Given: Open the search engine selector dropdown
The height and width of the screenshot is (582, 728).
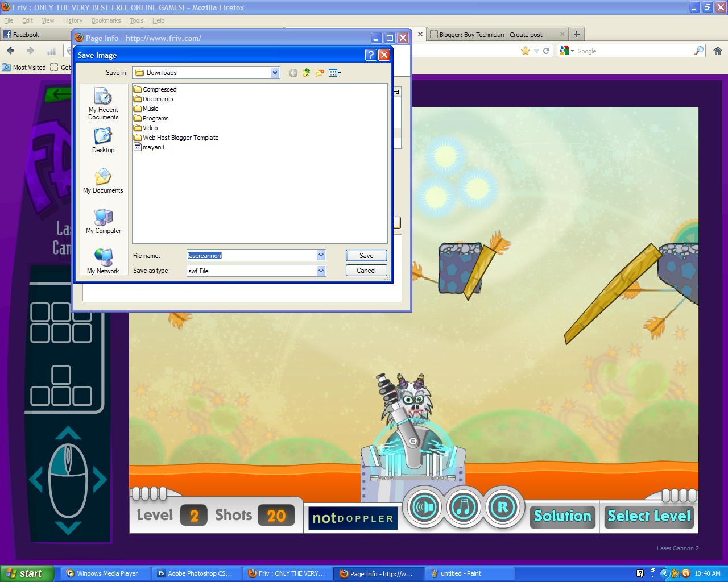Looking at the screenshot, I should click(566, 51).
